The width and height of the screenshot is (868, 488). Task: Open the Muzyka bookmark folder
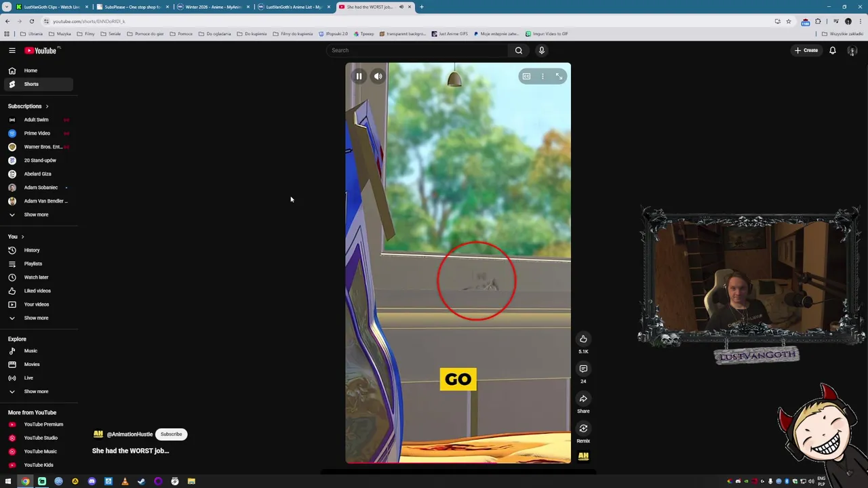point(60,34)
